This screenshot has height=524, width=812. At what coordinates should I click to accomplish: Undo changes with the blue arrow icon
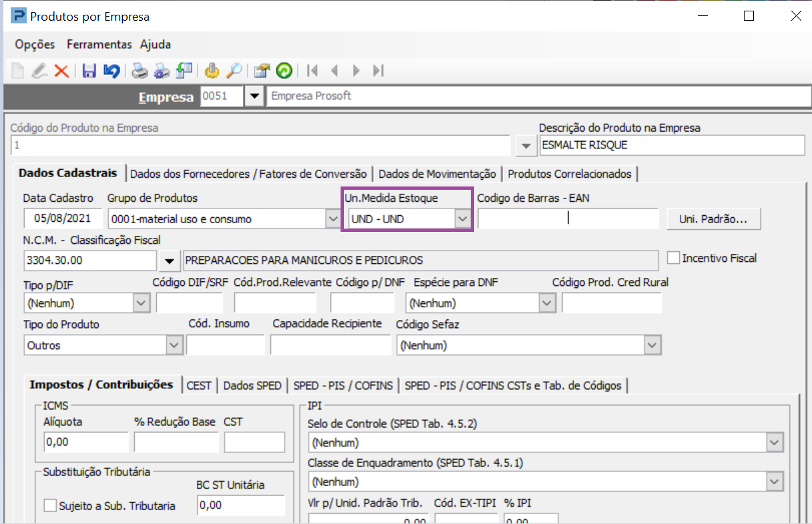pos(112,70)
